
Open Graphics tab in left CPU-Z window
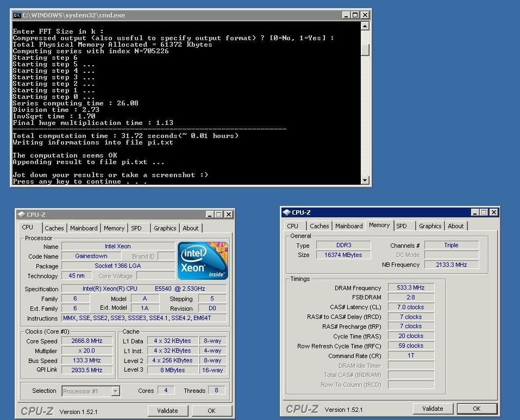(x=165, y=228)
